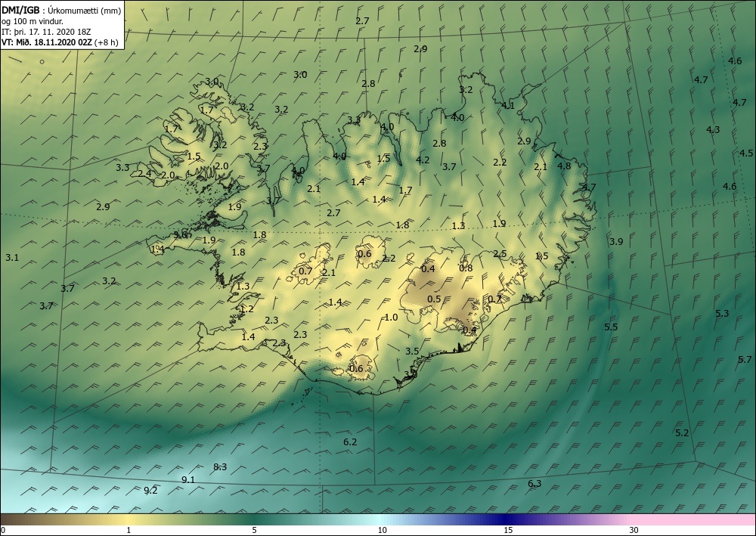
Task: Click the color scale label 5
Action: (254, 530)
